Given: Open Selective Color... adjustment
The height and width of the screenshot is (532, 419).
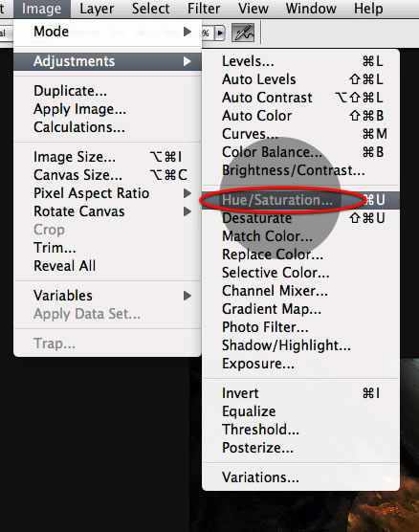Looking at the screenshot, I should [300, 273].
